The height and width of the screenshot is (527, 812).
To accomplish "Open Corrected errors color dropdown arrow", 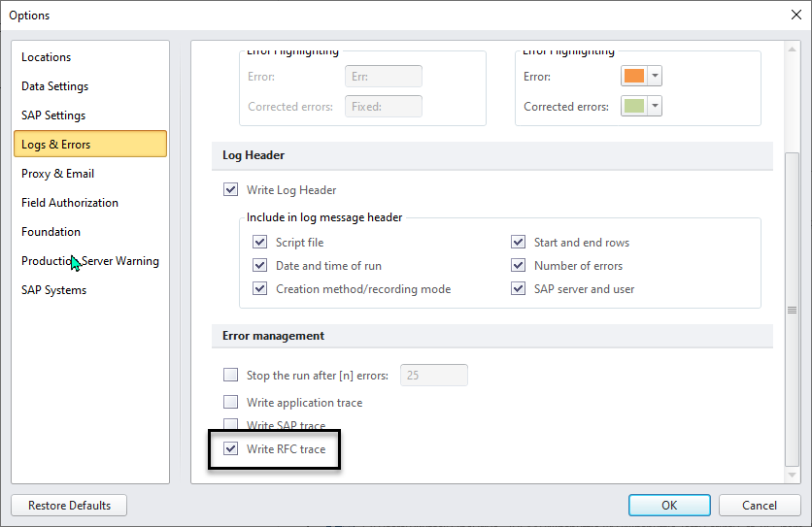I will (x=656, y=107).
